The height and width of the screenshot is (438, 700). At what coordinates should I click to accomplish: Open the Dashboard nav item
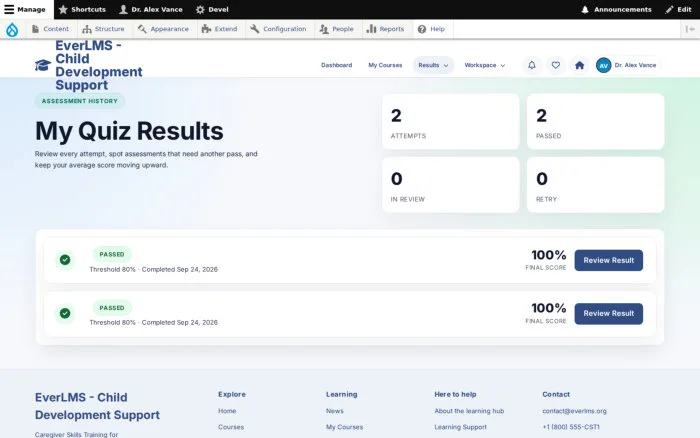coord(337,65)
